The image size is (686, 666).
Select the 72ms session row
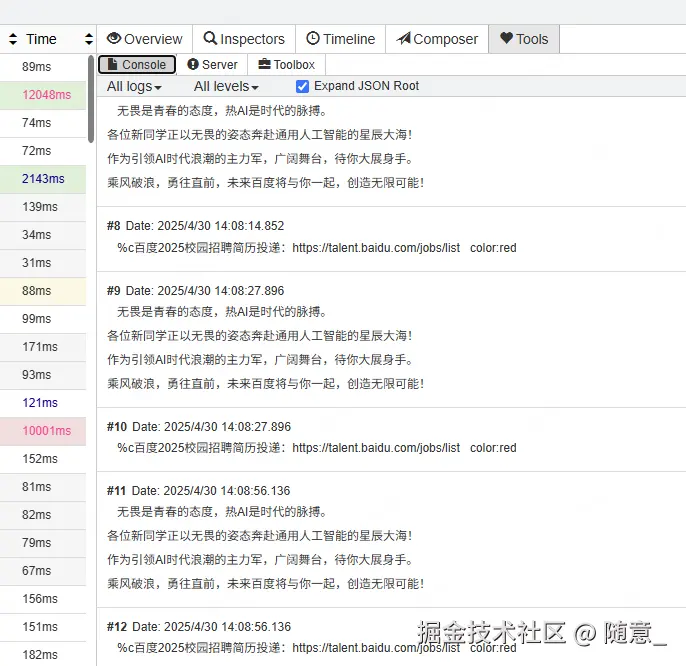click(43, 151)
